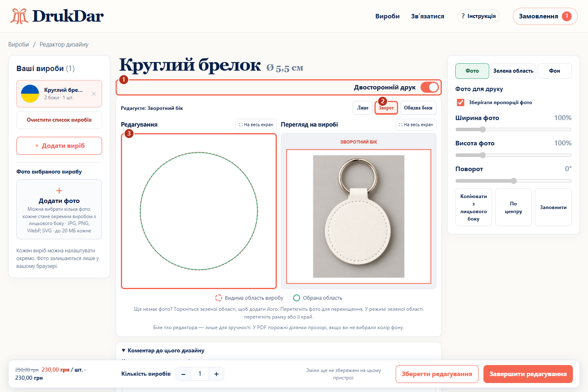The width and height of the screenshot is (588, 392).
Task: Select the Зворот side tab
Action: click(x=386, y=108)
